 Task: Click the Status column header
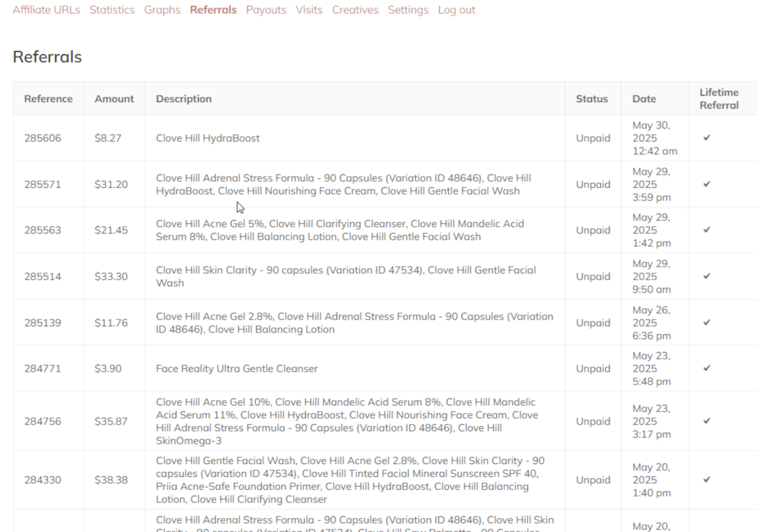coord(592,98)
